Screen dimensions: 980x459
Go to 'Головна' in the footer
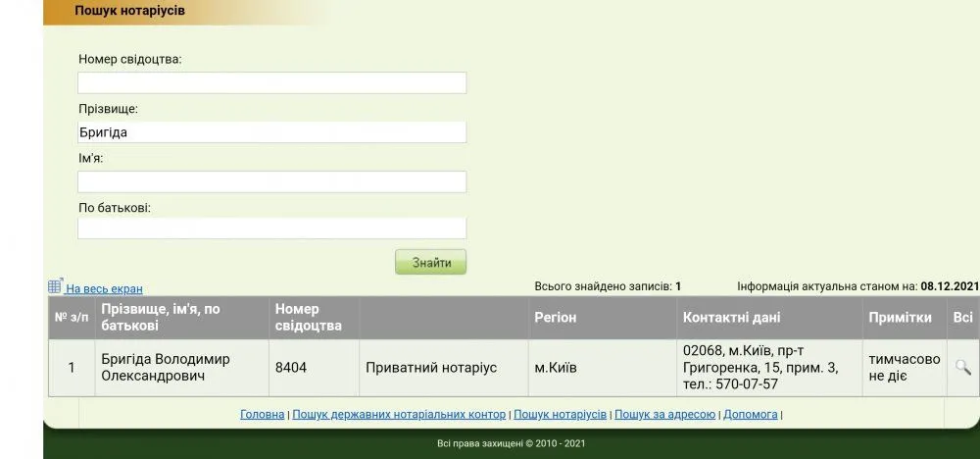click(x=262, y=415)
